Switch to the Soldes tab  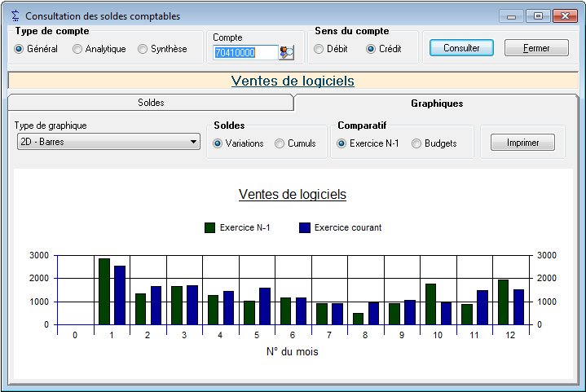point(151,103)
